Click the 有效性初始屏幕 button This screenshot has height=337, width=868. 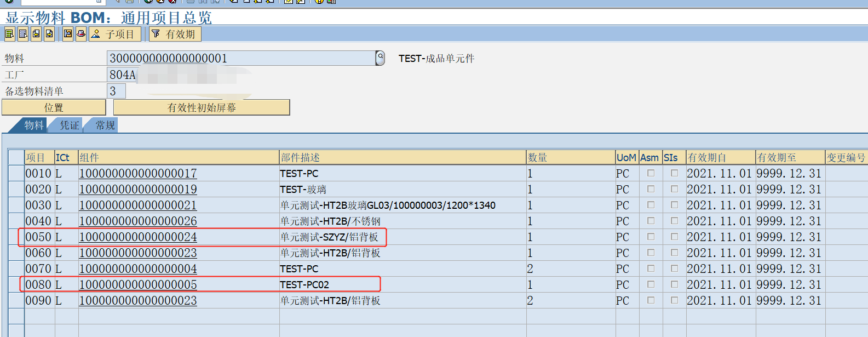click(202, 107)
